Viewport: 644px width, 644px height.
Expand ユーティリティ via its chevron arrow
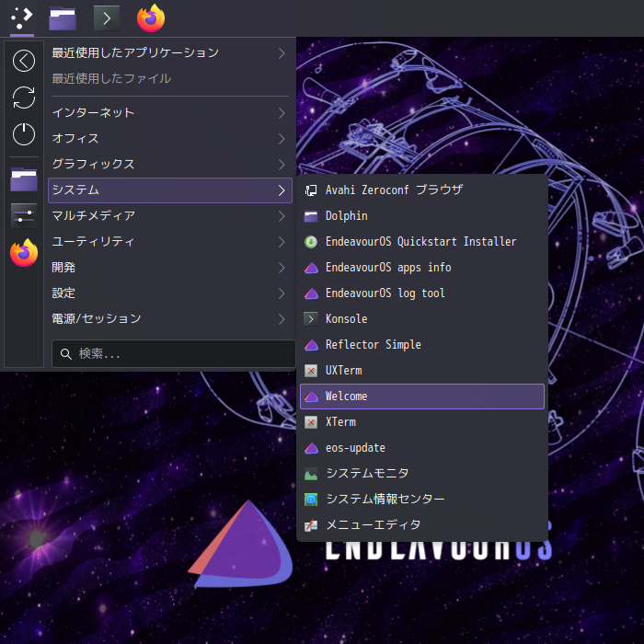pos(282,242)
